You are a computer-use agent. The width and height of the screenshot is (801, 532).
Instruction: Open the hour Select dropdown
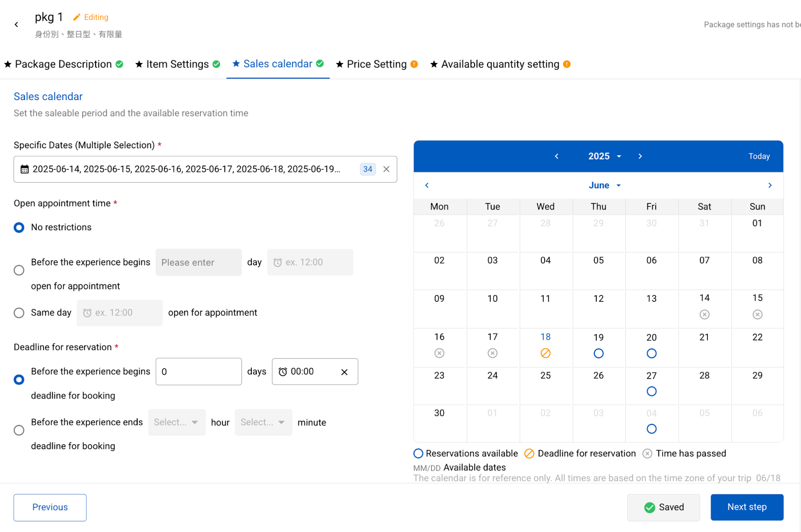pos(177,422)
